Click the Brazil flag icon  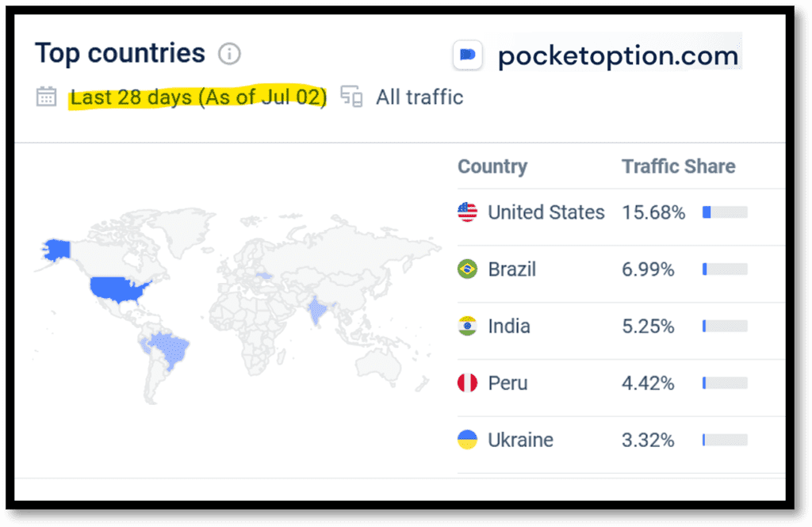tap(467, 269)
